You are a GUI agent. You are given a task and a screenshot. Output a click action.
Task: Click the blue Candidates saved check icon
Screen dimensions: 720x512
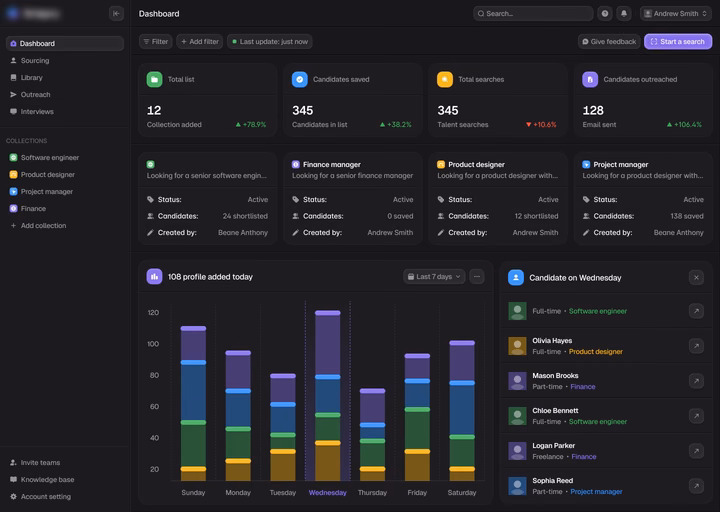coord(299,79)
